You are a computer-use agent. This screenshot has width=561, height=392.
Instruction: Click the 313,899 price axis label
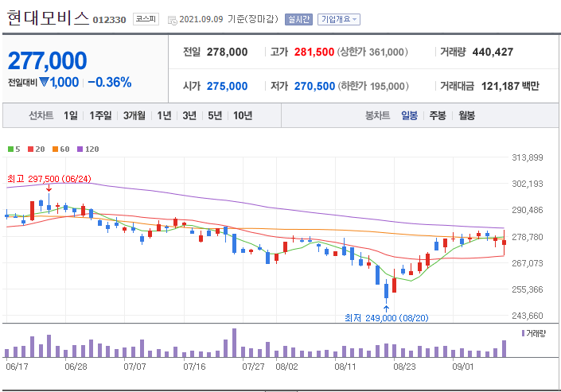point(528,157)
